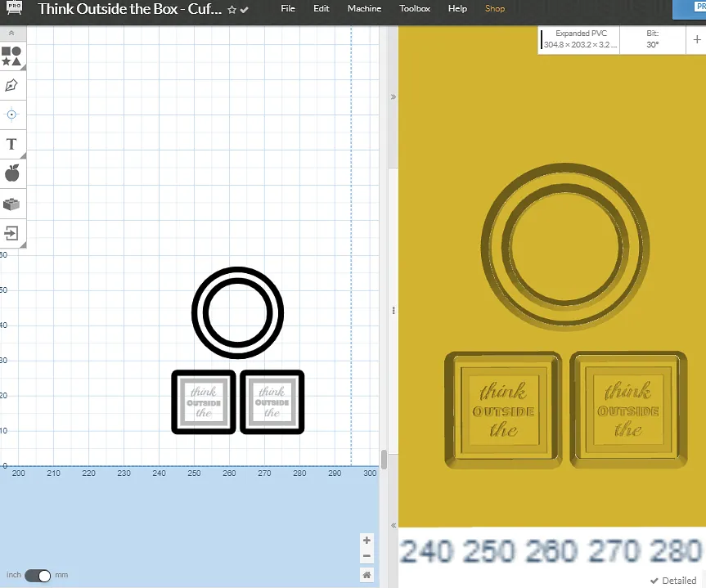The width and height of the screenshot is (706, 588).
Task: Toggle units between inch and mm
Action: coord(38,576)
